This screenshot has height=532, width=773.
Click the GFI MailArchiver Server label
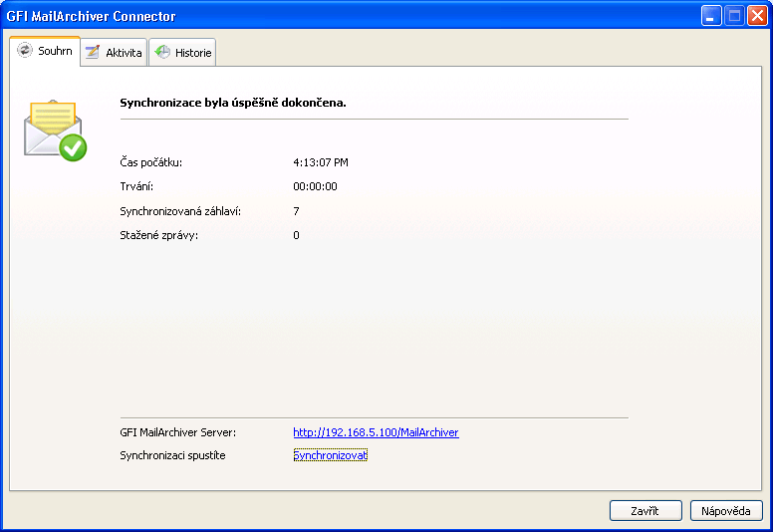tap(178, 432)
